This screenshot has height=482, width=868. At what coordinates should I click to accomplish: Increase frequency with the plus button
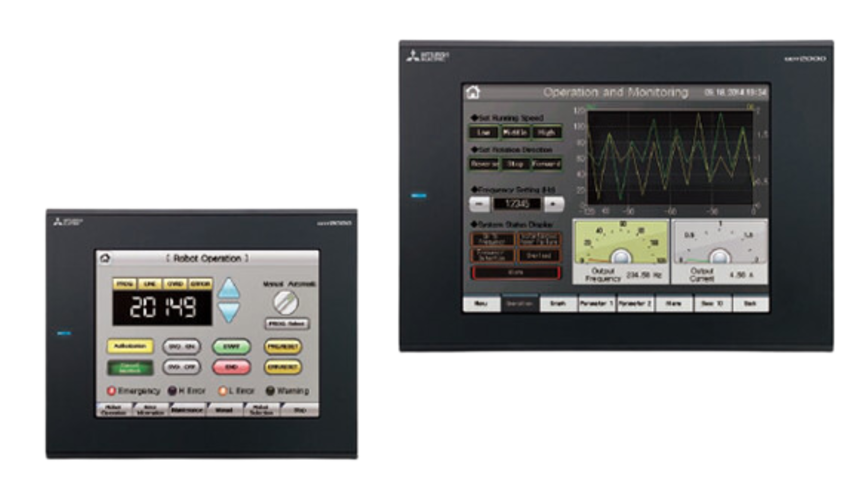[x=554, y=204]
